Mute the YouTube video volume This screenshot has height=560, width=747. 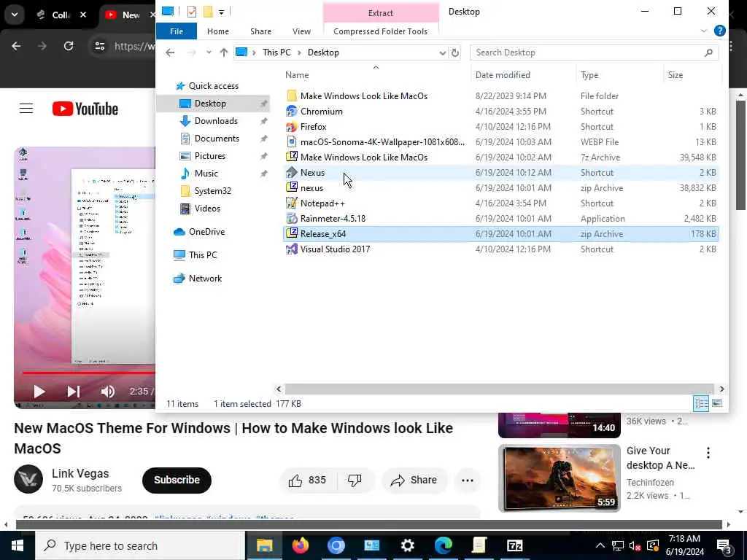pos(108,392)
